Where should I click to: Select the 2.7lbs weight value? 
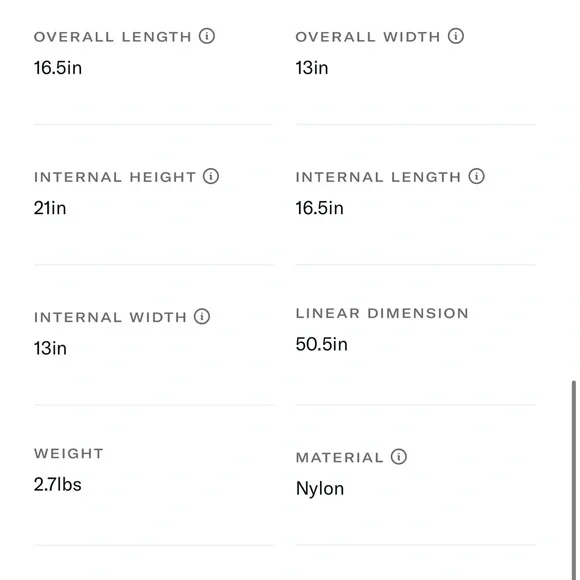(x=58, y=484)
